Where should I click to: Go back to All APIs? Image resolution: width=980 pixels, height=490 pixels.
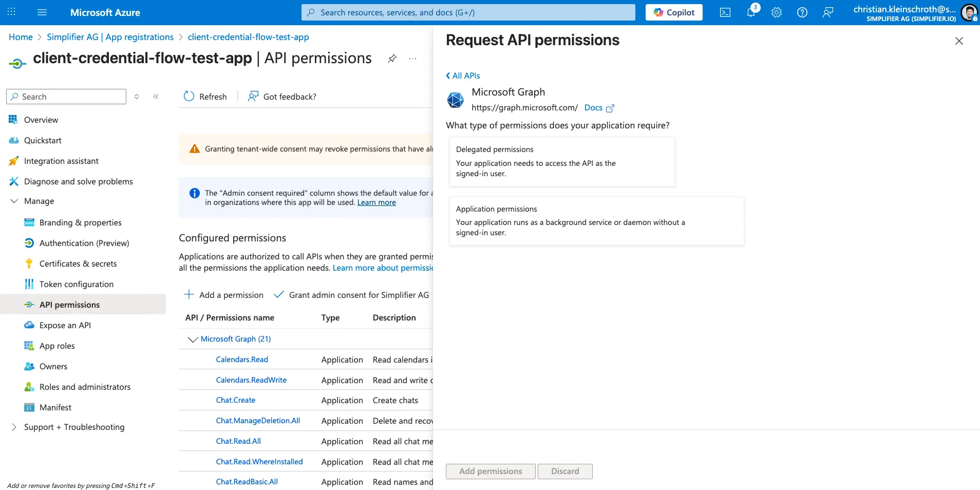tap(463, 76)
